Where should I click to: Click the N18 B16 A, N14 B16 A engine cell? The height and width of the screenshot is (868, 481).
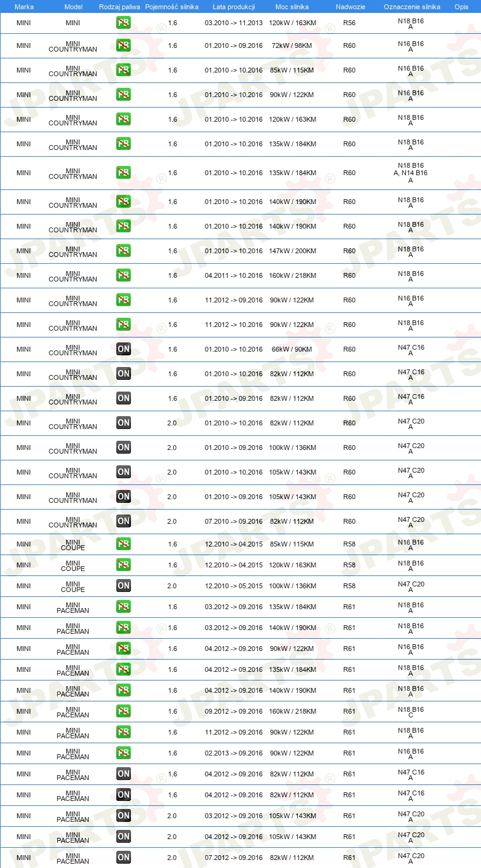(410, 173)
